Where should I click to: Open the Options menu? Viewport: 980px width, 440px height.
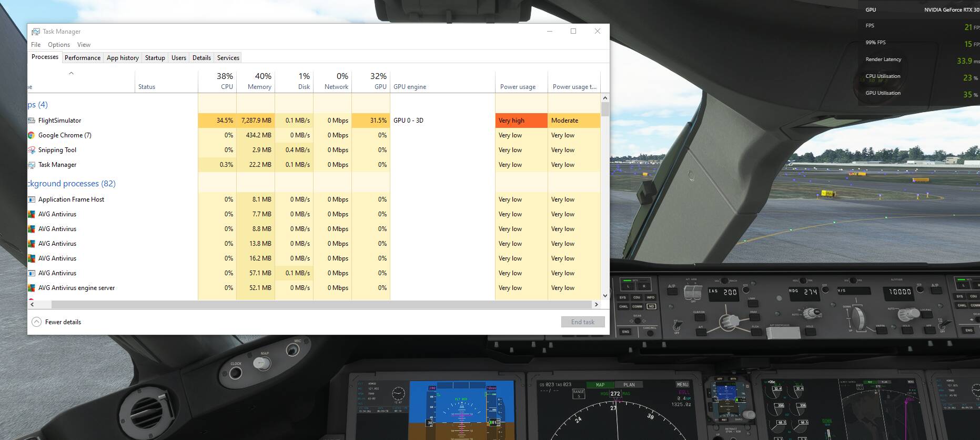(x=59, y=45)
